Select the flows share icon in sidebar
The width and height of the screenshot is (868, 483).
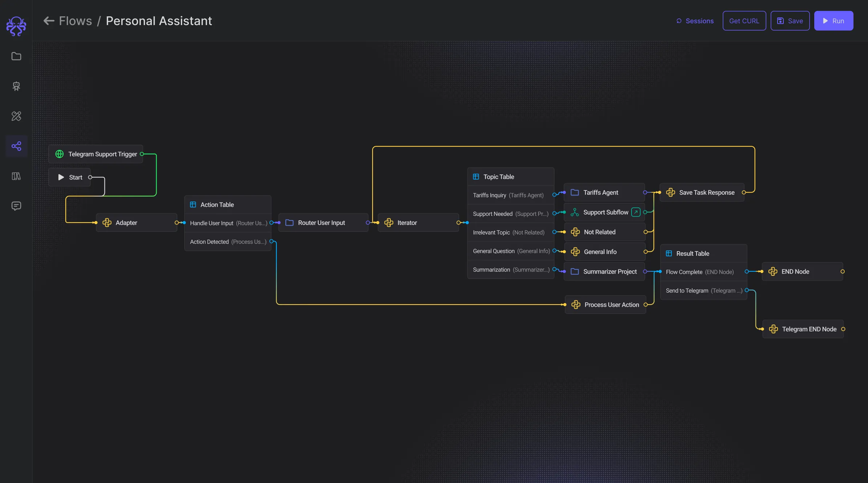point(16,146)
